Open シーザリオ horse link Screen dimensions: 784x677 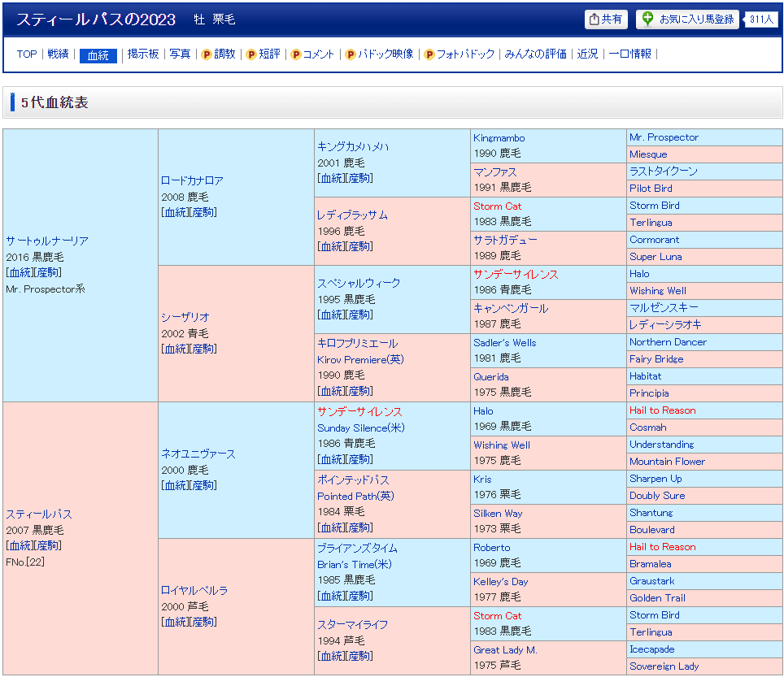coord(185,317)
